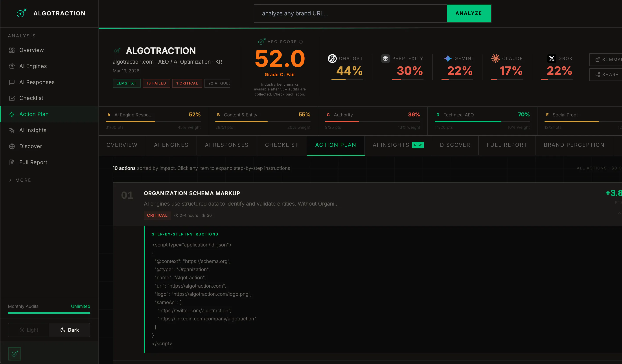This screenshot has height=364, width=622.
Task: Open AI Responses via its chat bubble icon
Action: [12, 82]
